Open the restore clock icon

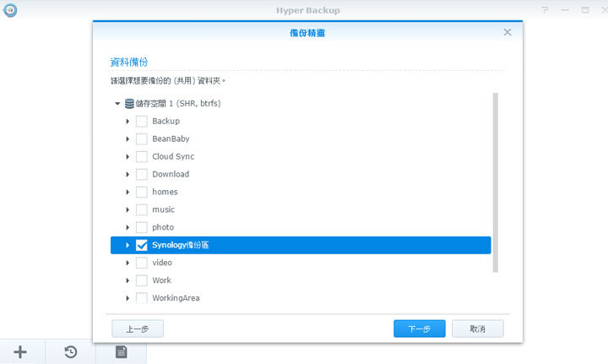[71, 352]
